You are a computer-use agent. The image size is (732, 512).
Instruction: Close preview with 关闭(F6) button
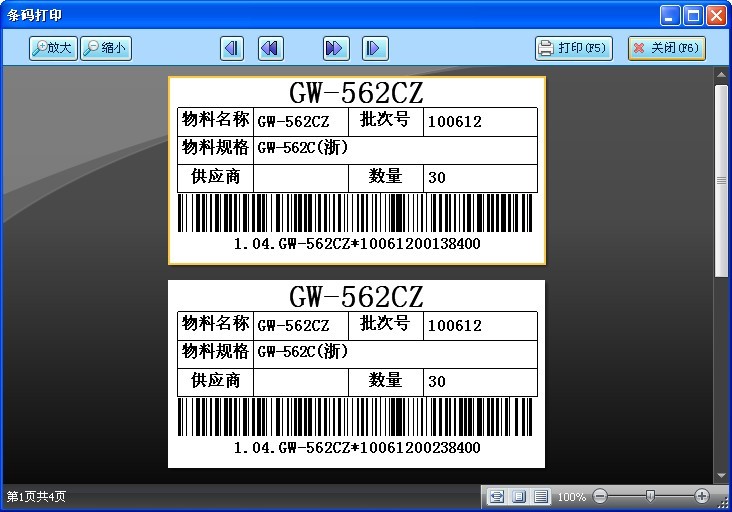(x=666, y=48)
